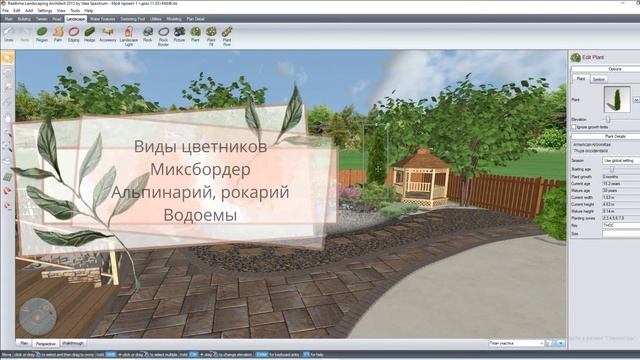Switch to the Landscape ribbon tab
This screenshot has width=640, height=360.
[76, 19]
